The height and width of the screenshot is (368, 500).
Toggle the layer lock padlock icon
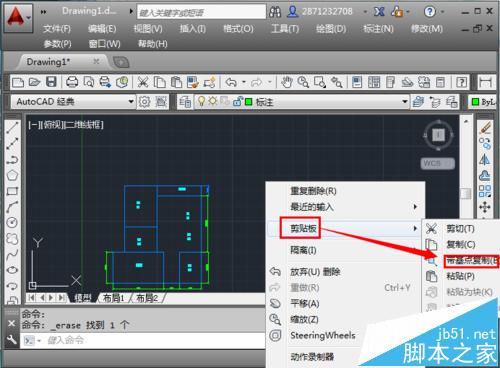(x=237, y=101)
